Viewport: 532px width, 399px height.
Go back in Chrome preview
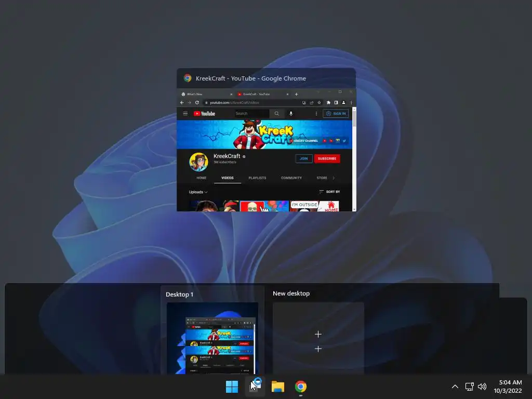[x=182, y=102]
